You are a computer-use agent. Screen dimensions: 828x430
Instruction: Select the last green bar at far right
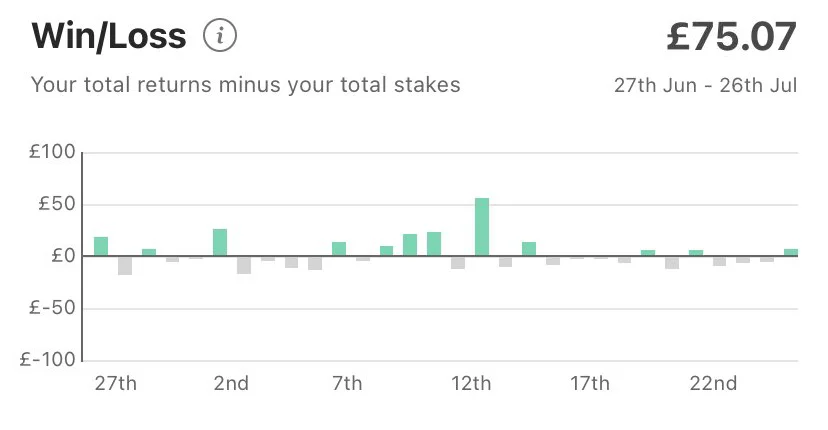791,252
